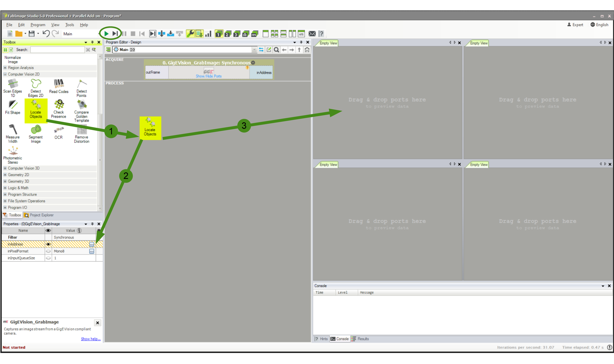Click the English language button
The height and width of the screenshot is (364, 614).
coord(599,25)
